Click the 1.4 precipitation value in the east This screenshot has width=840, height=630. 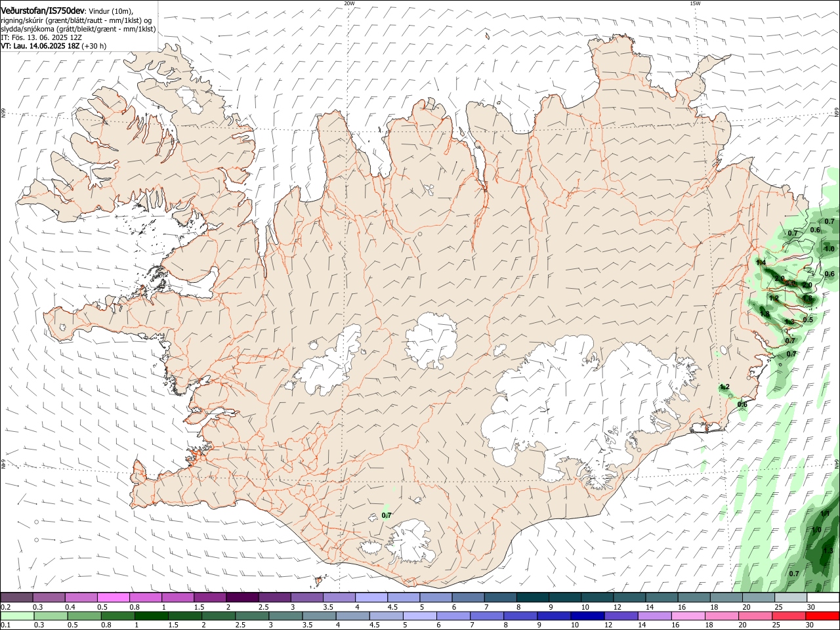coord(761,262)
